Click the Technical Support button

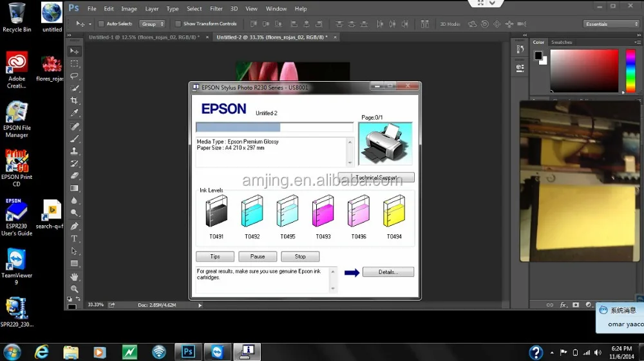tap(376, 177)
